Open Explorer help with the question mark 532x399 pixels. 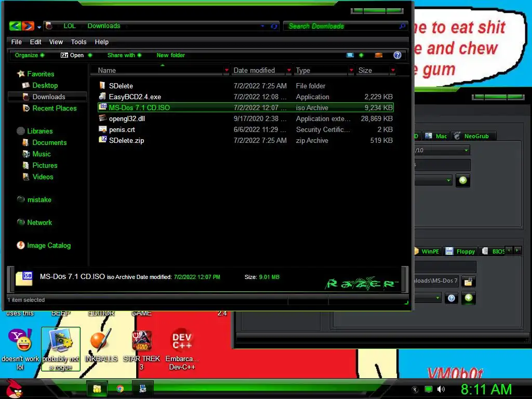[x=397, y=55]
